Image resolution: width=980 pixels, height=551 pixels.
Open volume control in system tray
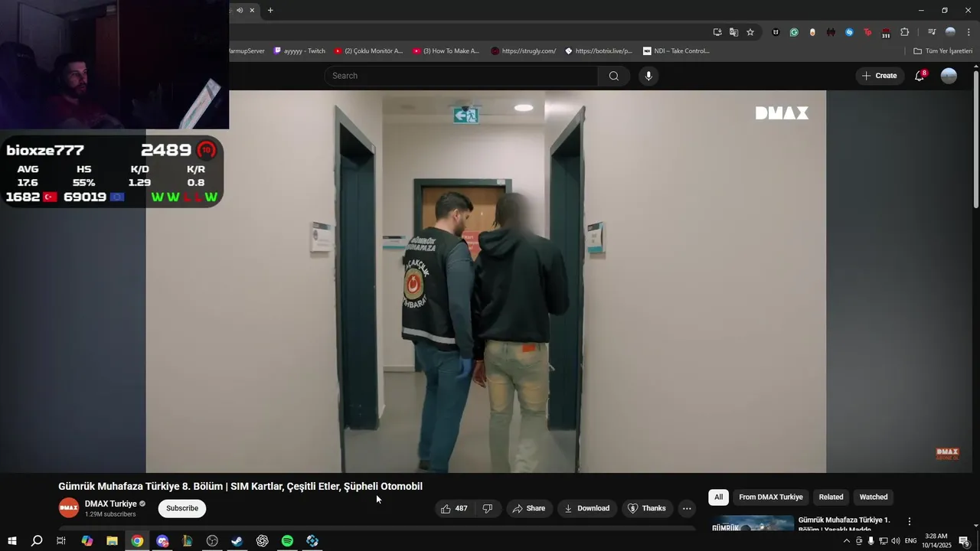(896, 541)
